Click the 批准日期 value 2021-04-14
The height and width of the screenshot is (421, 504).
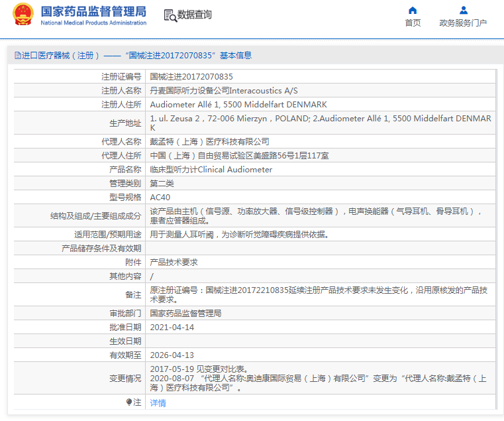[x=172, y=328]
